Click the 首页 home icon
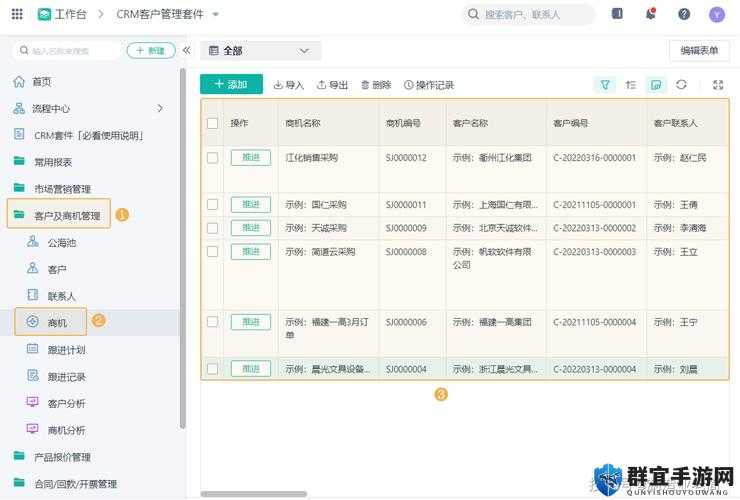740x500 pixels. click(x=19, y=82)
